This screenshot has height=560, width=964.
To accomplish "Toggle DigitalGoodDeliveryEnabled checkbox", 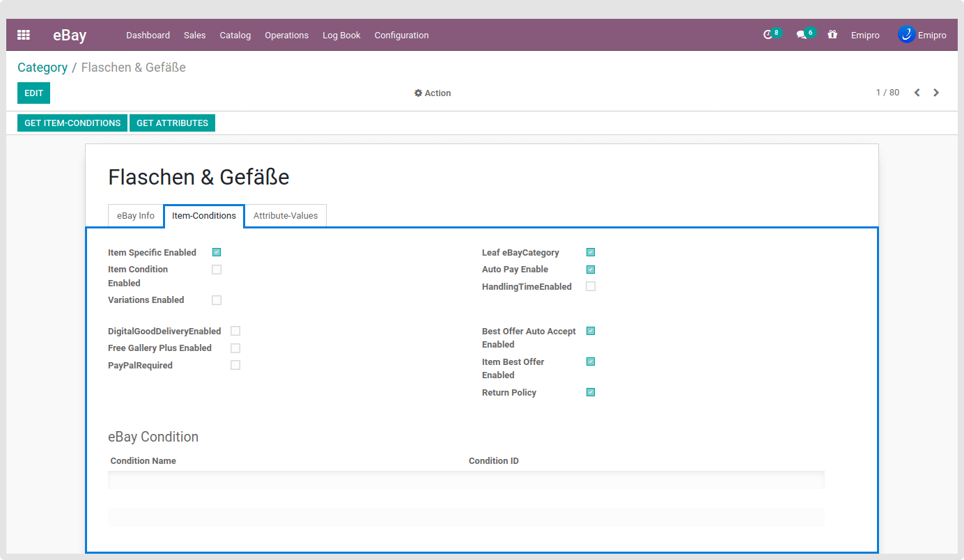I will [235, 331].
